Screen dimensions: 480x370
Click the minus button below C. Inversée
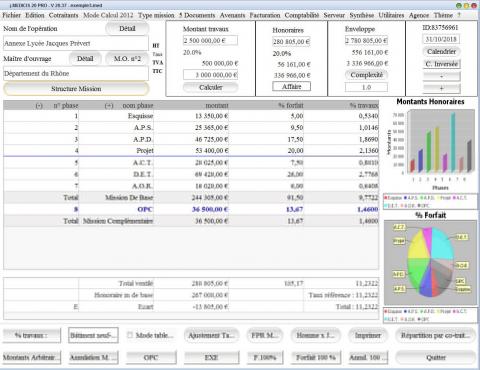pyautogui.click(x=441, y=76)
